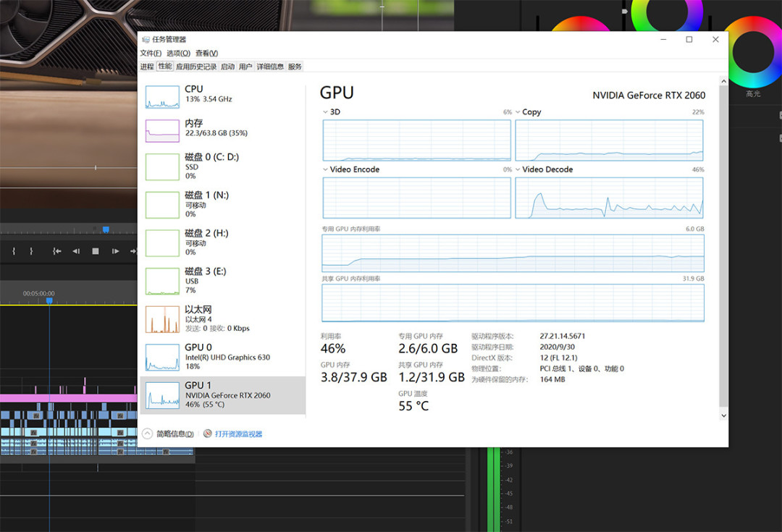Click the driver date 2020/9/30 value
Viewport: 782px width, 532px height.
point(557,347)
